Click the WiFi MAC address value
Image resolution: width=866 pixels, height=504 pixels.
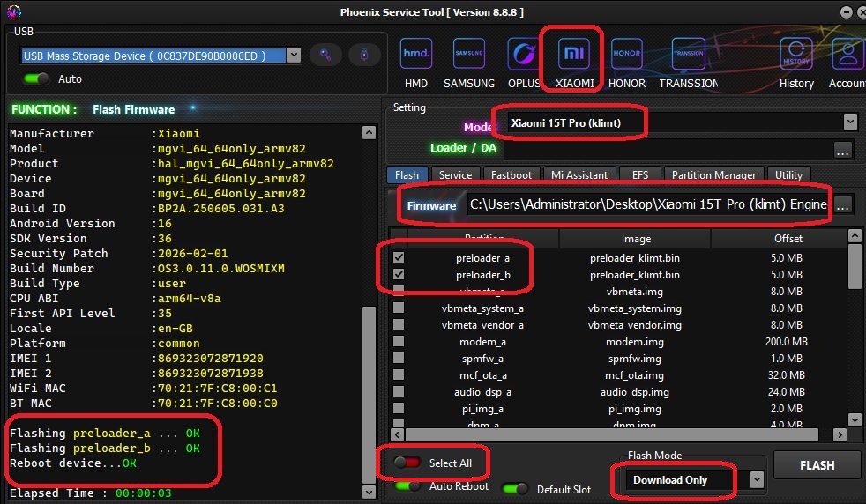point(218,388)
